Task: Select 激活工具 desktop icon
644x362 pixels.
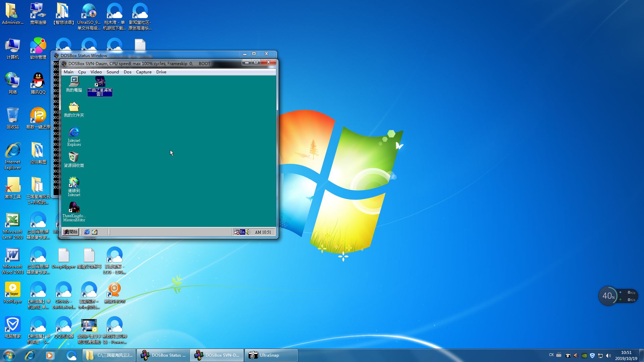Action: (12, 188)
